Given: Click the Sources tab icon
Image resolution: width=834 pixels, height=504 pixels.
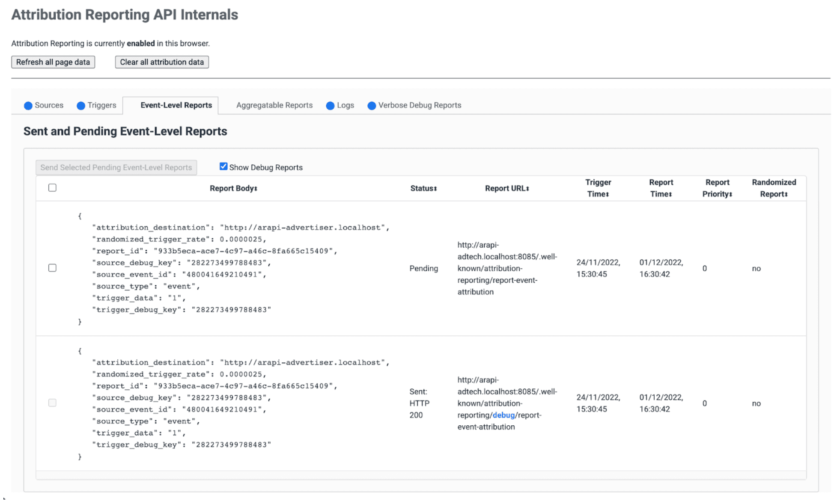Looking at the screenshot, I should point(29,105).
